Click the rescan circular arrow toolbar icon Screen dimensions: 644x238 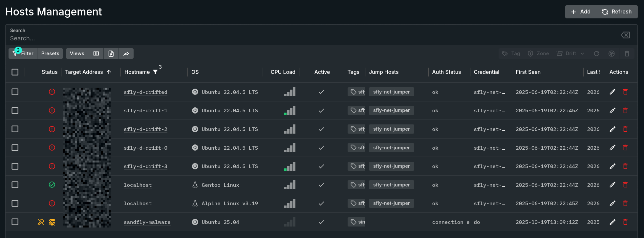(596, 54)
